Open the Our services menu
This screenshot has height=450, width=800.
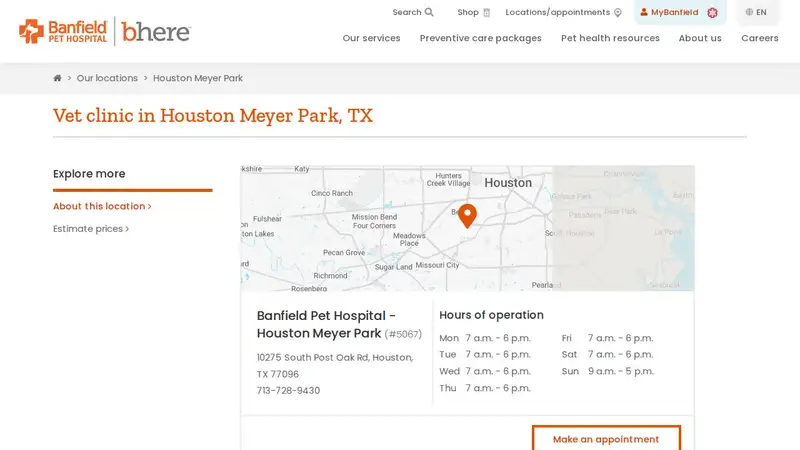tap(371, 38)
